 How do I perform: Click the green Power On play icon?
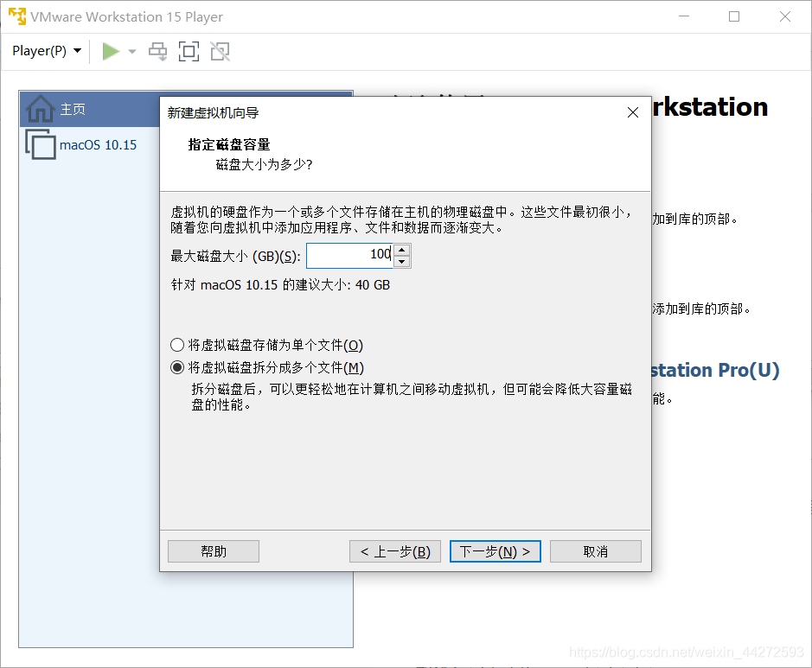[111, 52]
